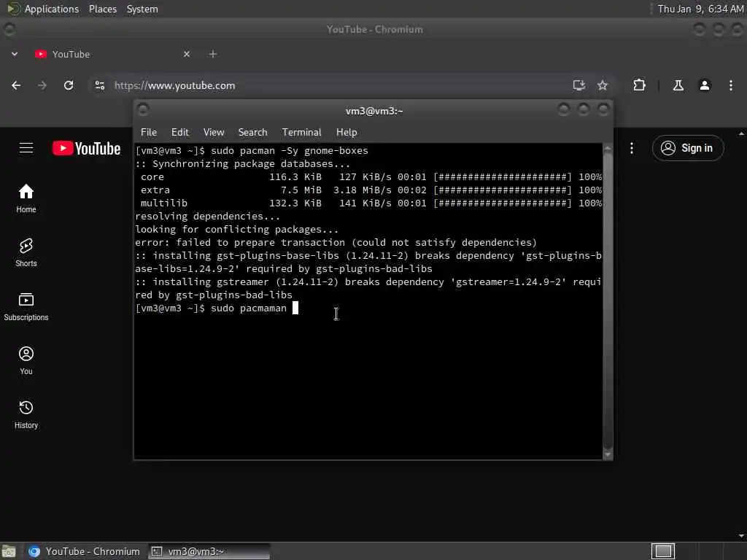
Task: Click the install app icon in address bar
Action: [578, 85]
